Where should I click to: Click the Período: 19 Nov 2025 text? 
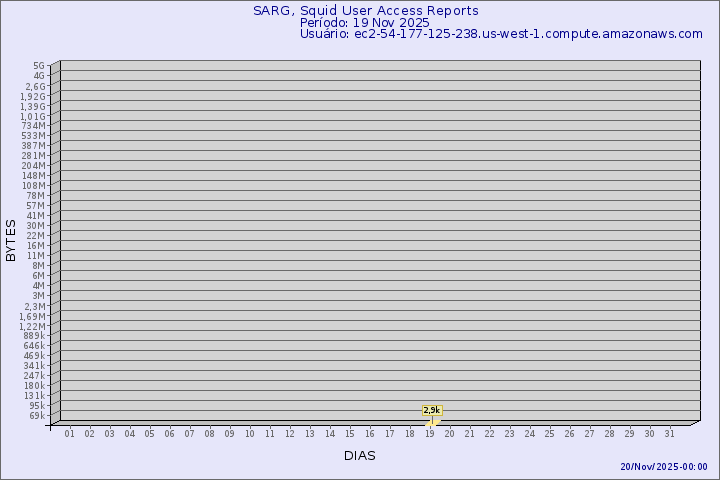[364, 22]
